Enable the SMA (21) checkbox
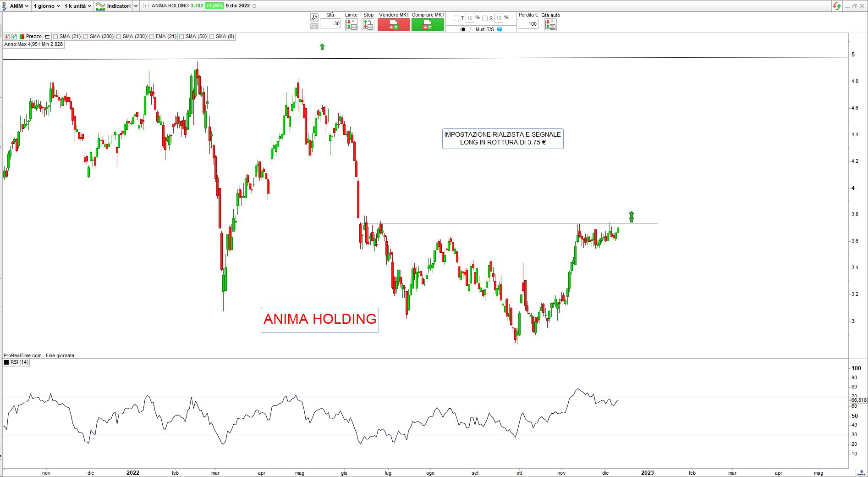868x477 pixels. [x=55, y=37]
